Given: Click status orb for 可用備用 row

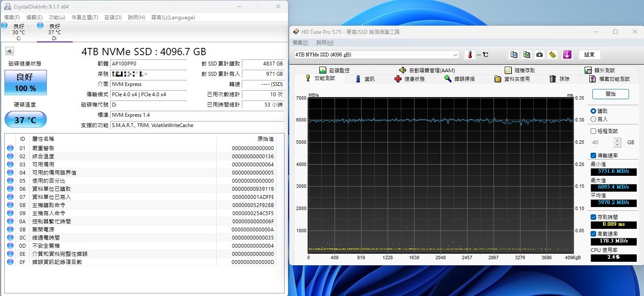Looking at the screenshot, I should 10,164.
